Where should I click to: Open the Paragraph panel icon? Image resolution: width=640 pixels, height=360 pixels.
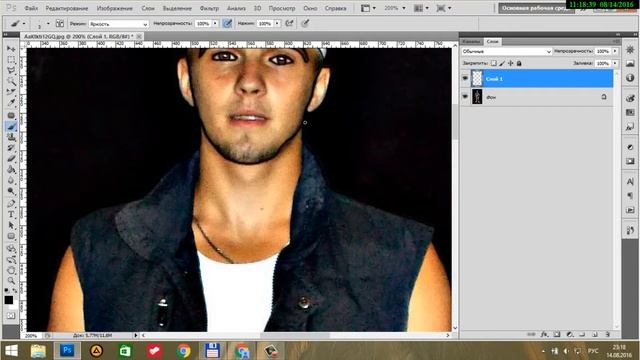click(630, 196)
